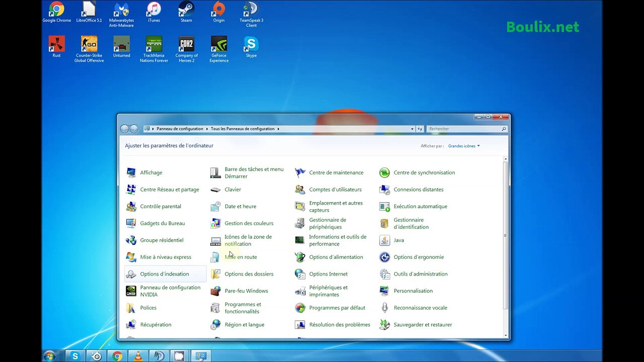Expand address bar history dropdown arrow
This screenshot has width=644, height=362.
[x=412, y=129]
